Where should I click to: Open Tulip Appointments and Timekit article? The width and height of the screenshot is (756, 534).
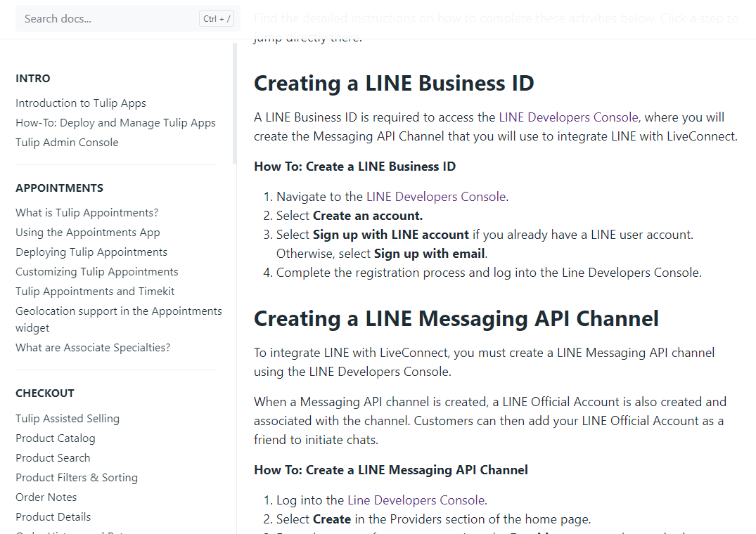(95, 292)
